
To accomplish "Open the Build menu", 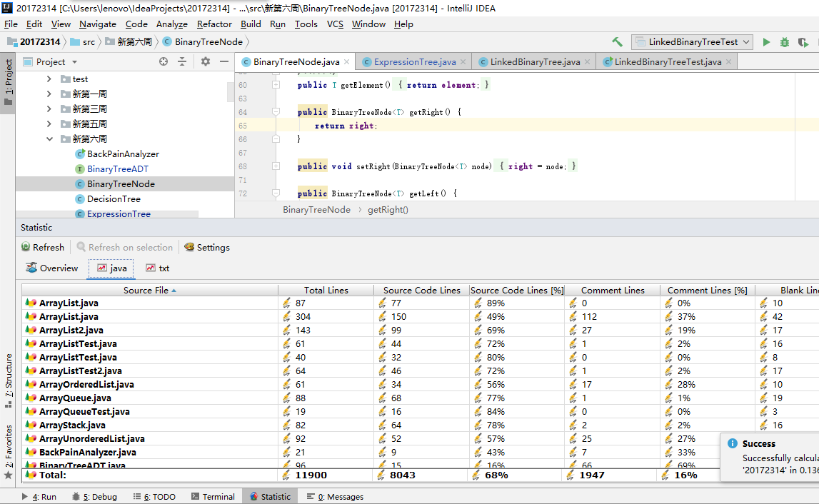I will [251, 24].
